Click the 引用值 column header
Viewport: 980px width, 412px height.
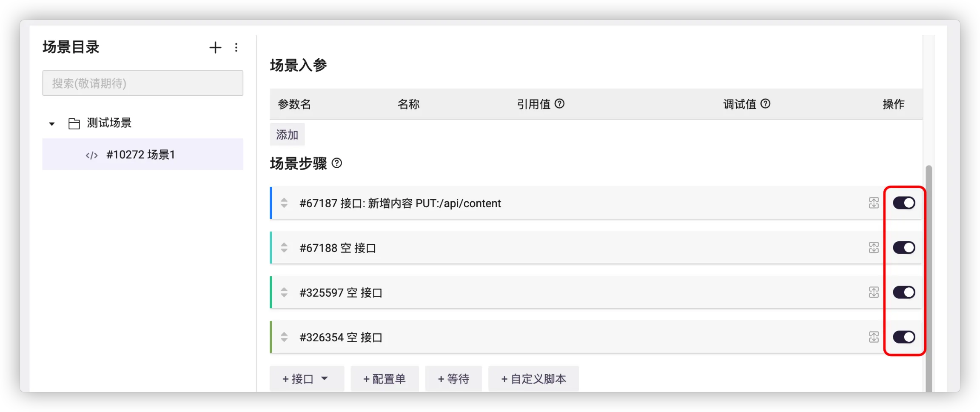534,104
